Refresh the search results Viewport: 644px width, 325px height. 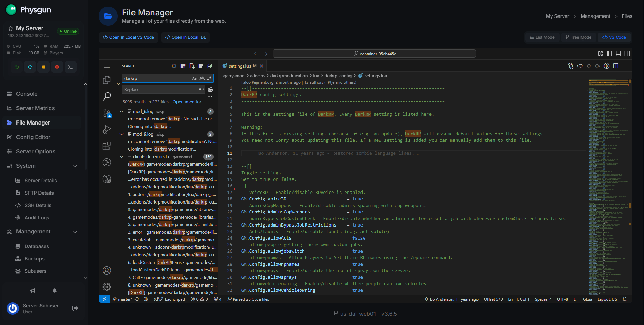pyautogui.click(x=174, y=66)
